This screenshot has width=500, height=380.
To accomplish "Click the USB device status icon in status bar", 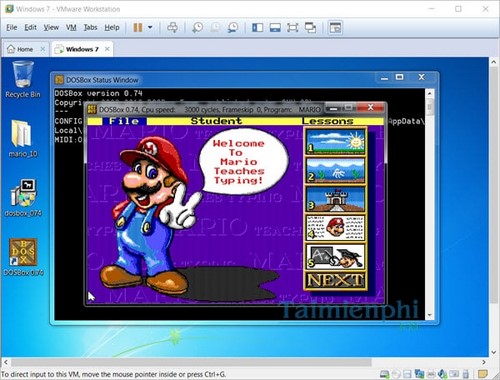I will tap(465, 374).
